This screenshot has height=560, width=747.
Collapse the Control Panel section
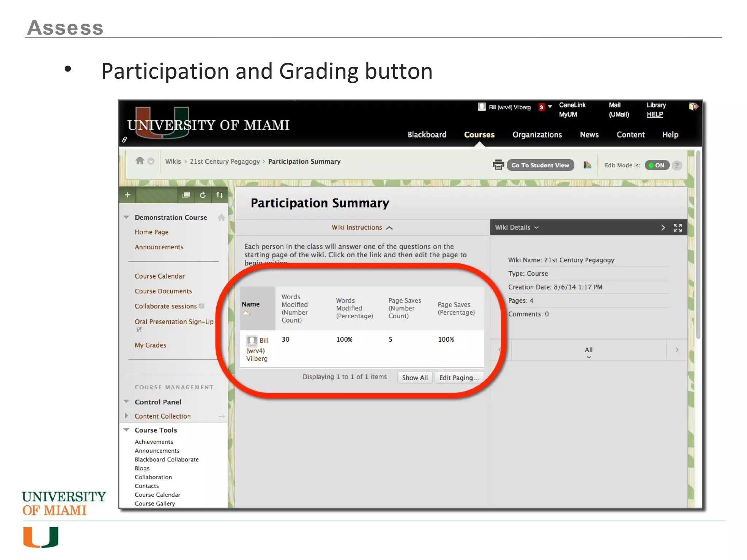click(x=127, y=402)
